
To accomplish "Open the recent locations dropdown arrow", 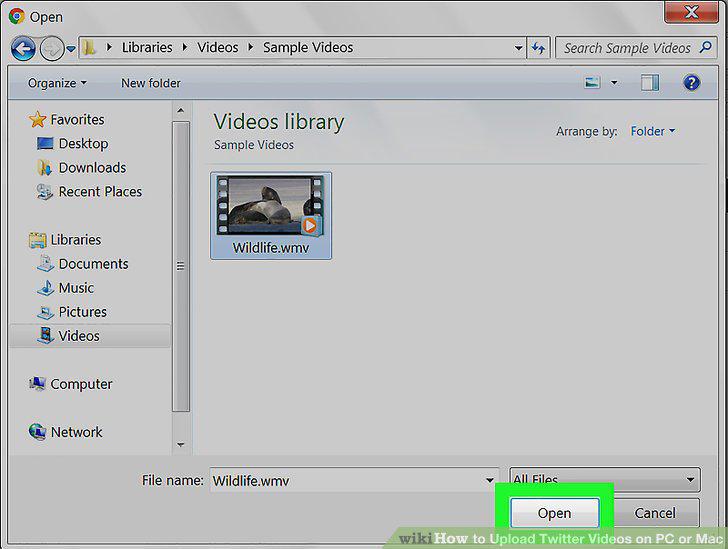I will pos(71,48).
